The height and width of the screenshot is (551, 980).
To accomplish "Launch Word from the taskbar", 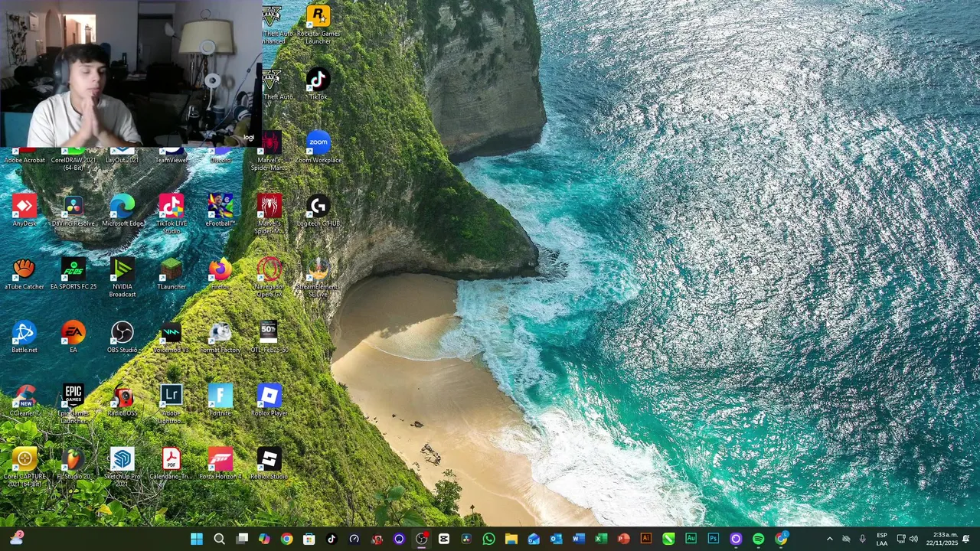I will pos(578,539).
